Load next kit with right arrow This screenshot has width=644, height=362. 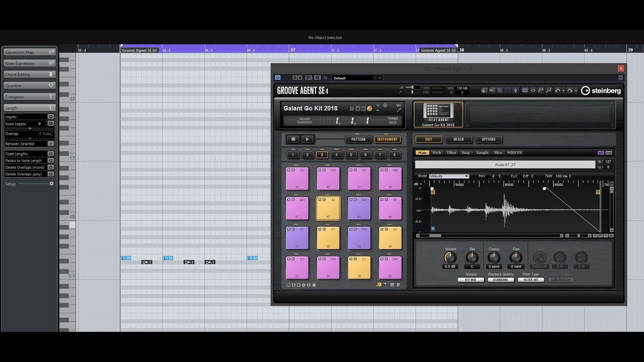363,109
